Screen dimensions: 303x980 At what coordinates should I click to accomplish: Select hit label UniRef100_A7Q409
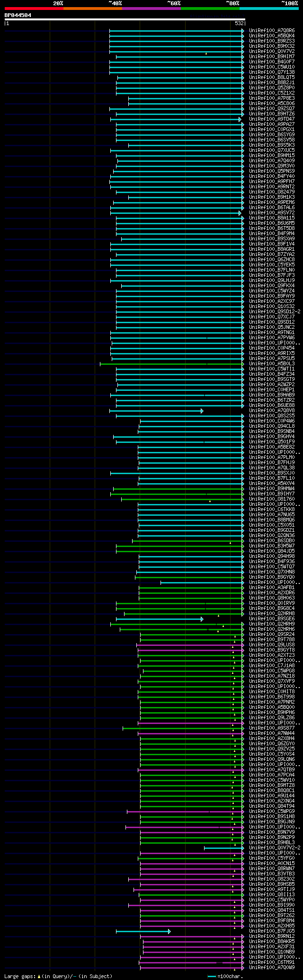272,160
